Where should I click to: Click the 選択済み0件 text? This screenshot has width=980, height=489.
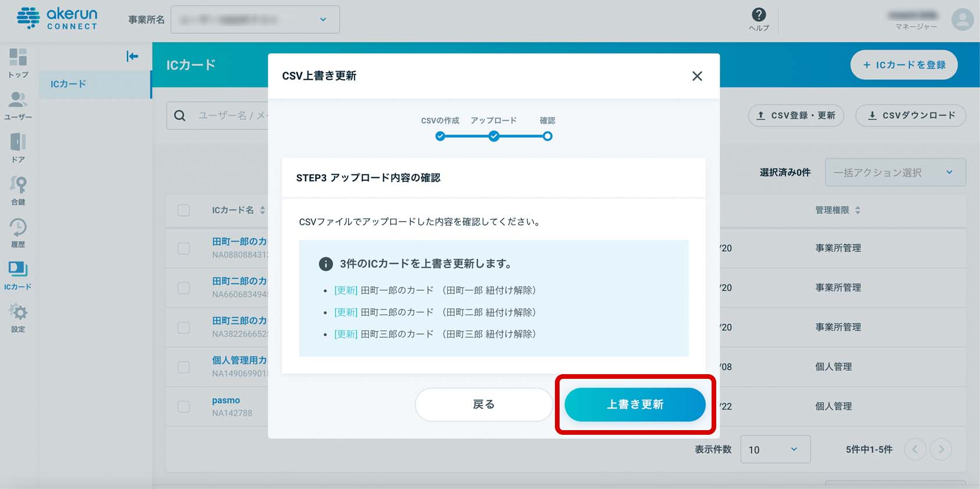[785, 173]
